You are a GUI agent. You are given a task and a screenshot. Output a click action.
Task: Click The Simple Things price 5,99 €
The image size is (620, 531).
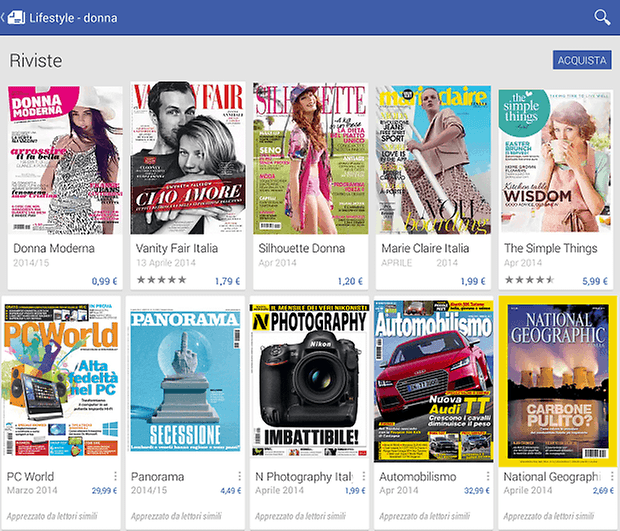[x=595, y=281]
